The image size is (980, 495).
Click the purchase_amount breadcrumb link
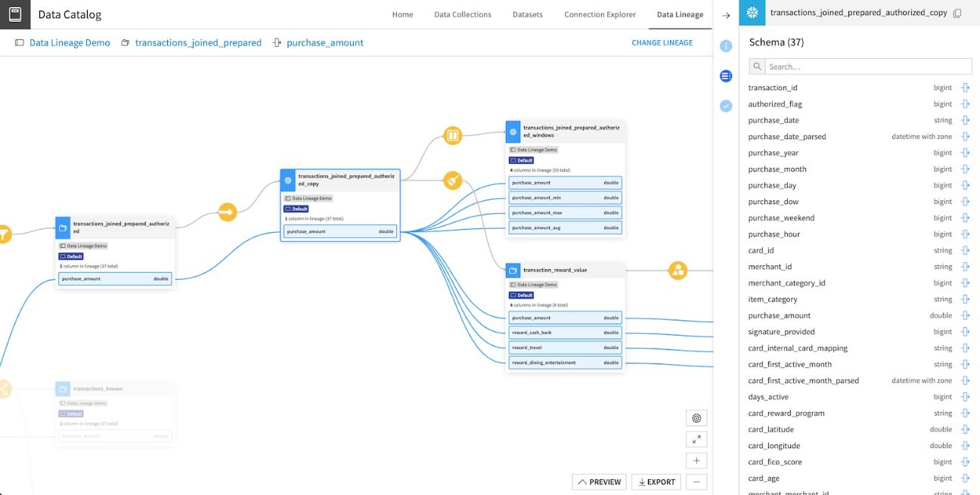coord(325,43)
